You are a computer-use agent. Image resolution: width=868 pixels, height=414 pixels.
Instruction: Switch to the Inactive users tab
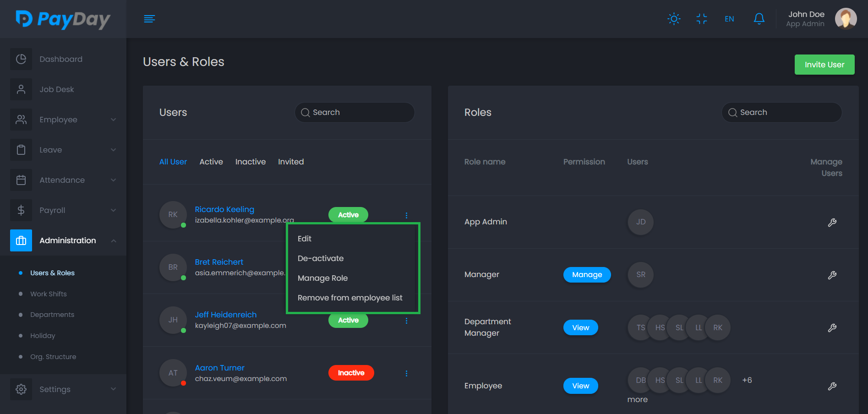pos(250,162)
